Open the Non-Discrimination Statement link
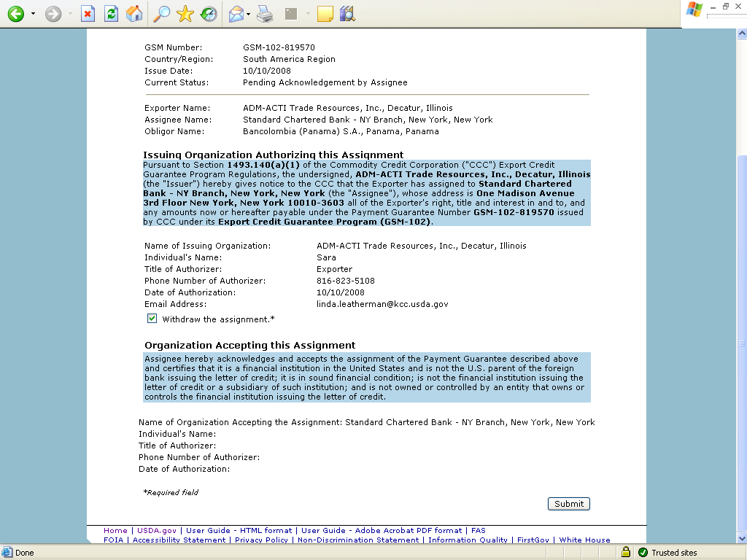 pyautogui.click(x=358, y=540)
